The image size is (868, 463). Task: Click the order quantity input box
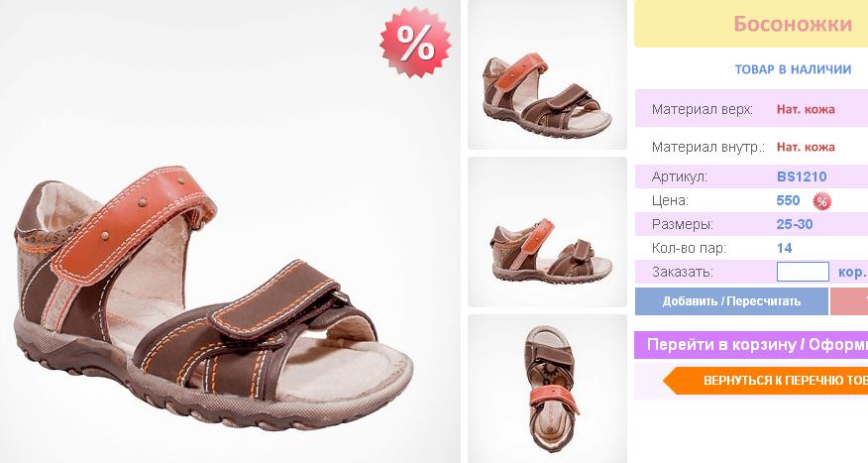click(803, 272)
